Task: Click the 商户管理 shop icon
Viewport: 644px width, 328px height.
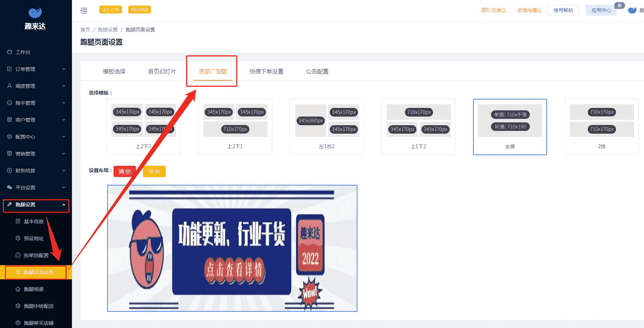Action: [10, 120]
